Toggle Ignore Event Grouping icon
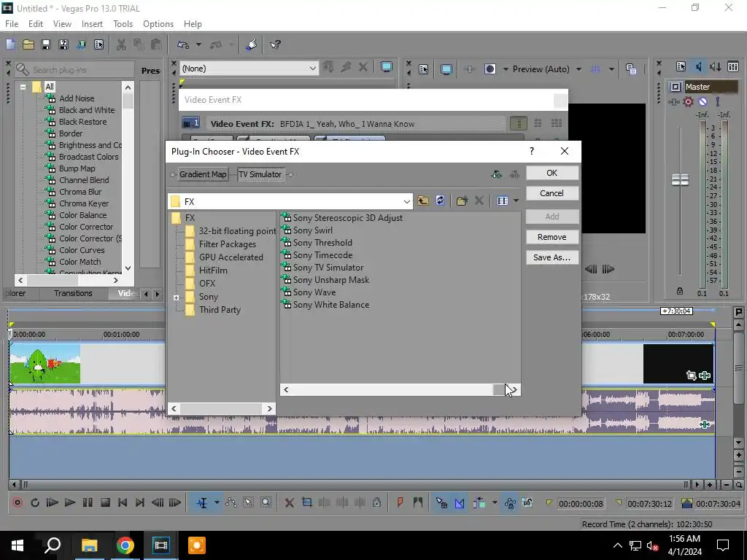This screenshot has width=747, height=560. 527,502
